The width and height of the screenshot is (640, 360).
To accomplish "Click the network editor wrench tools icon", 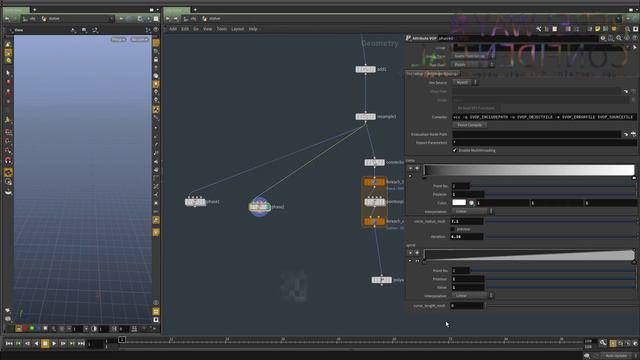I will [538, 29].
